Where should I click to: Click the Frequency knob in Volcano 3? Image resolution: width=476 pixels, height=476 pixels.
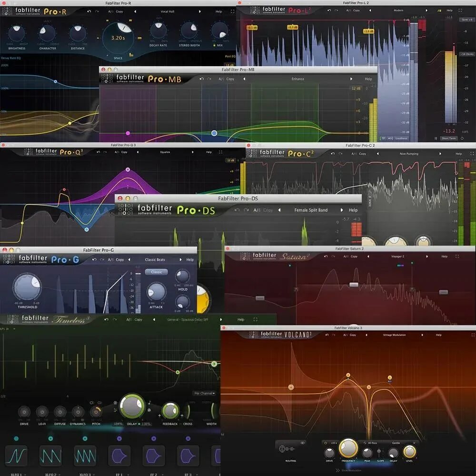[x=348, y=448]
